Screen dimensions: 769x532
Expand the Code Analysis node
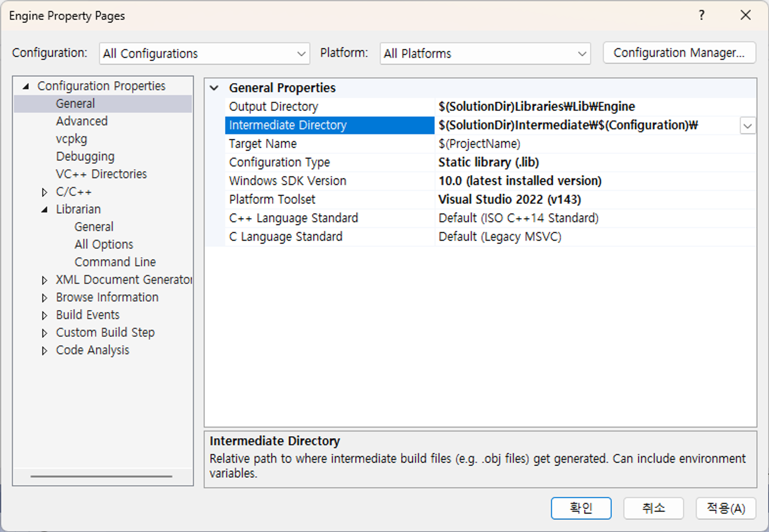click(x=44, y=351)
